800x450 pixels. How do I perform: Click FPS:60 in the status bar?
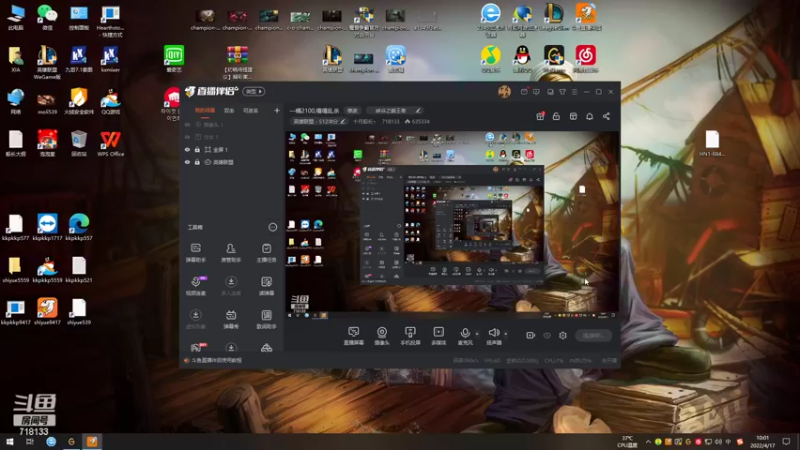coord(492,360)
